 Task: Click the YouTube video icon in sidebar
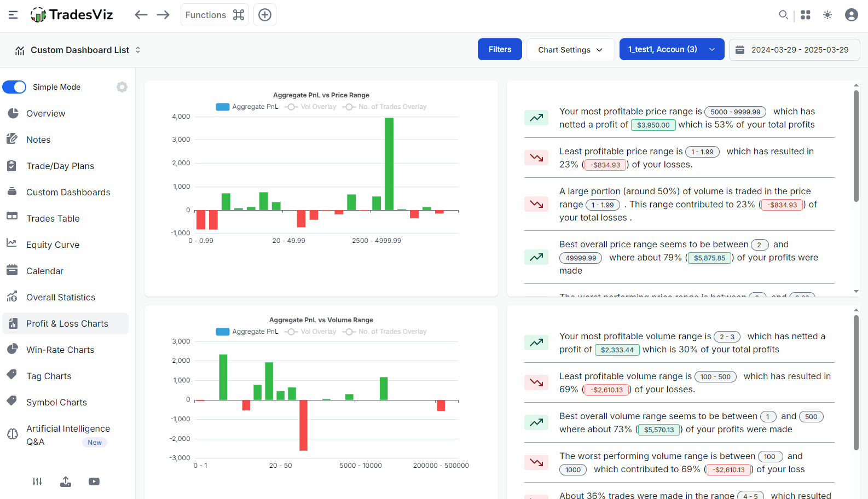94,481
